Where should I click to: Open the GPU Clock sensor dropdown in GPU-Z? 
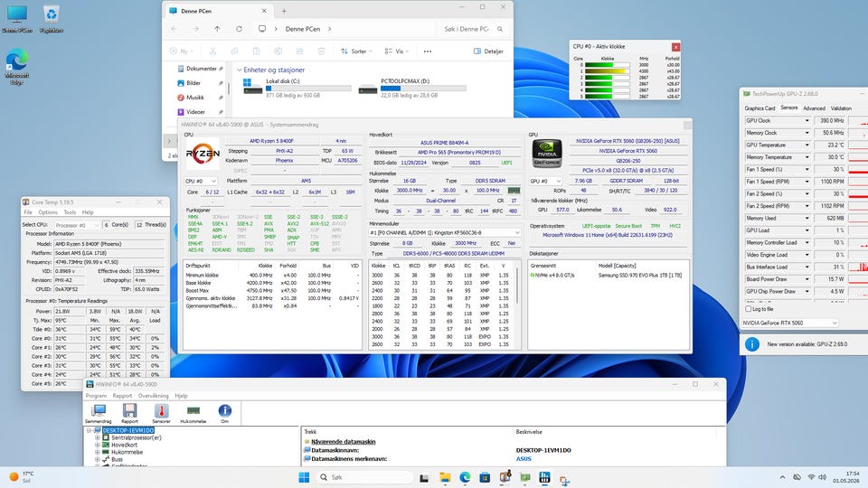807,120
